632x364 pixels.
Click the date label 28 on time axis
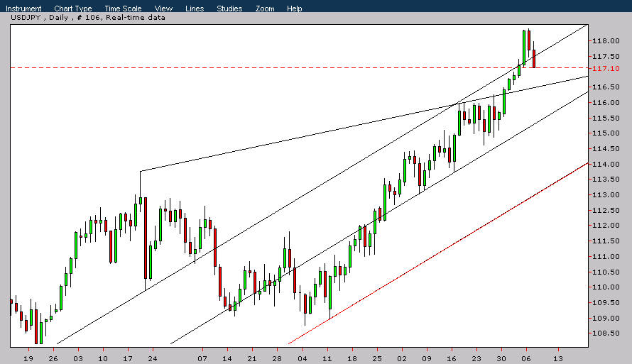coord(277,359)
